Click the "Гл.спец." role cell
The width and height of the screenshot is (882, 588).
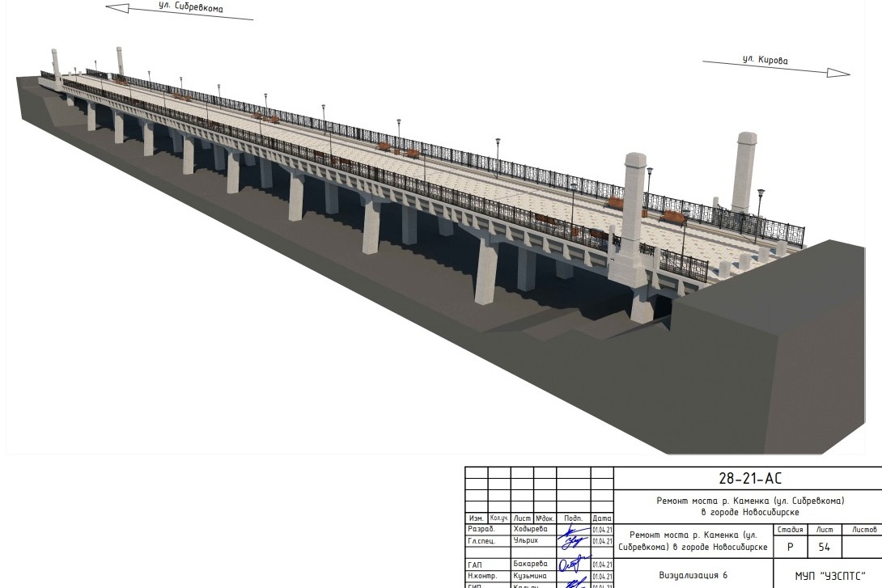481,539
